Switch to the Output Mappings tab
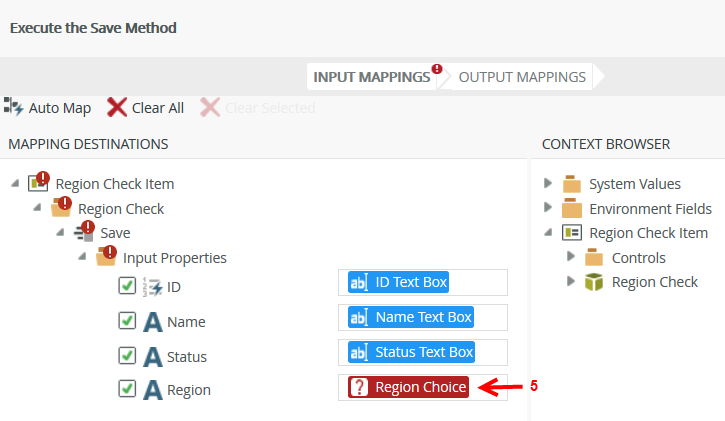 pos(522,77)
